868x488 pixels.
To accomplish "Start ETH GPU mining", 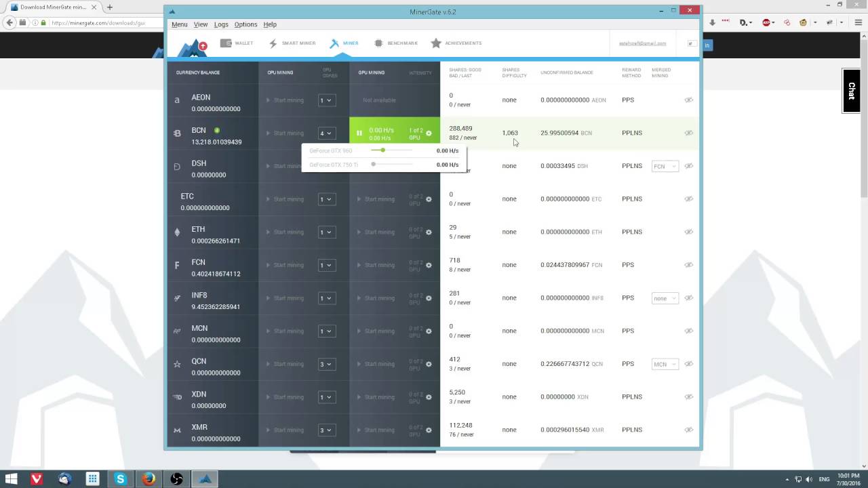I will coord(376,232).
